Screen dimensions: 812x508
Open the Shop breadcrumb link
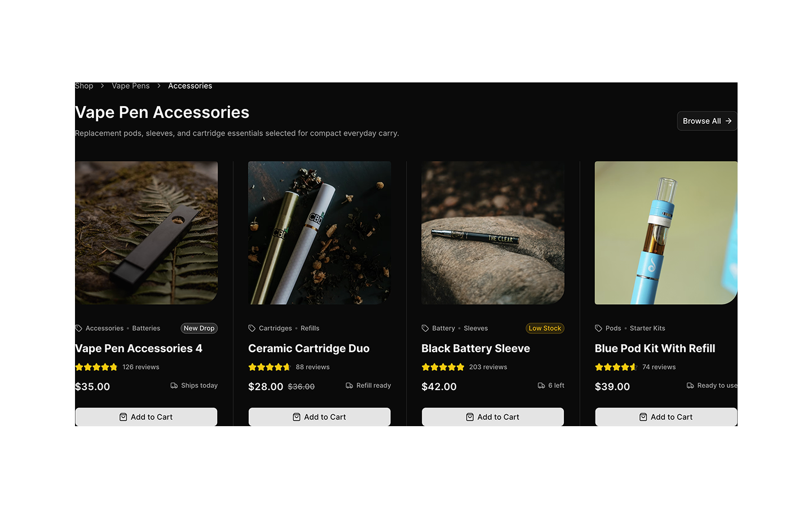pos(84,86)
